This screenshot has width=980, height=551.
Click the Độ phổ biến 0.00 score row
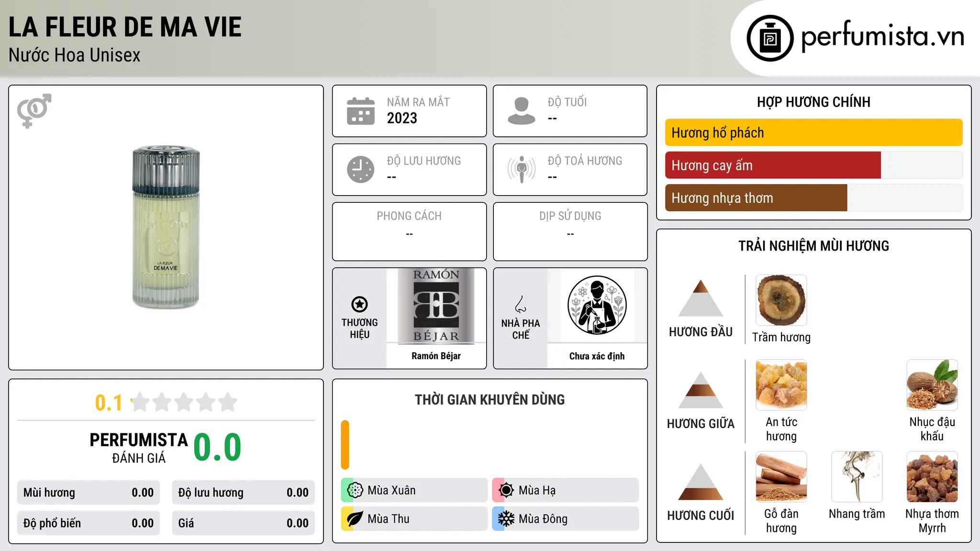point(89,523)
